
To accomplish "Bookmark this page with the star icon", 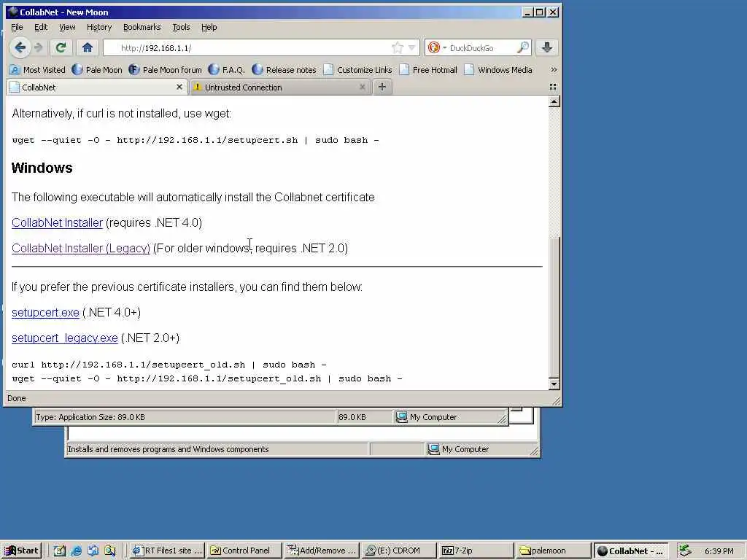I will click(398, 47).
